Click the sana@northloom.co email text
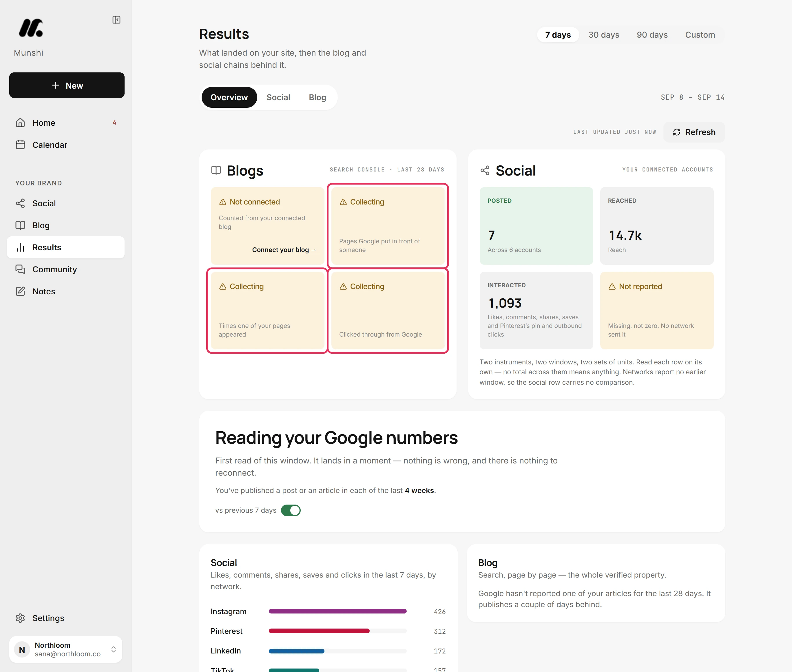Viewport: 792px width, 672px height. click(x=67, y=654)
